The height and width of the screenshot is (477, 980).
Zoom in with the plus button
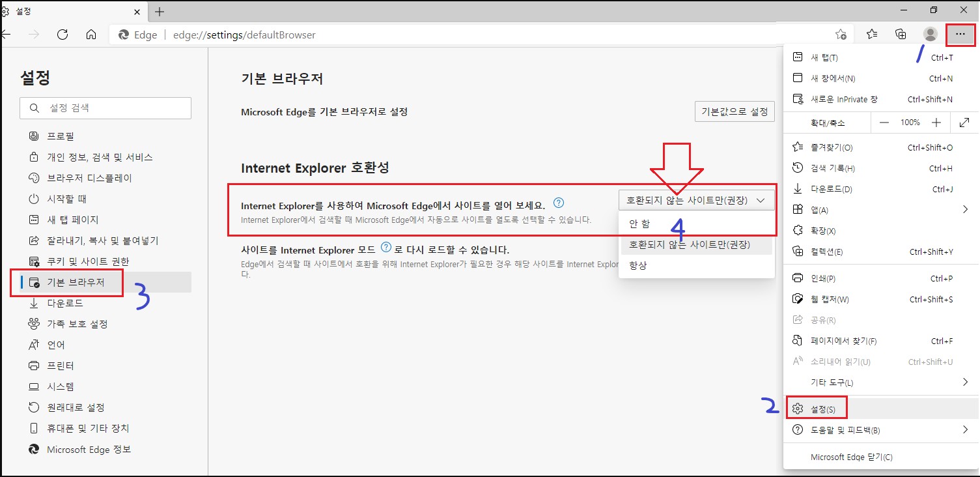pyautogui.click(x=936, y=123)
